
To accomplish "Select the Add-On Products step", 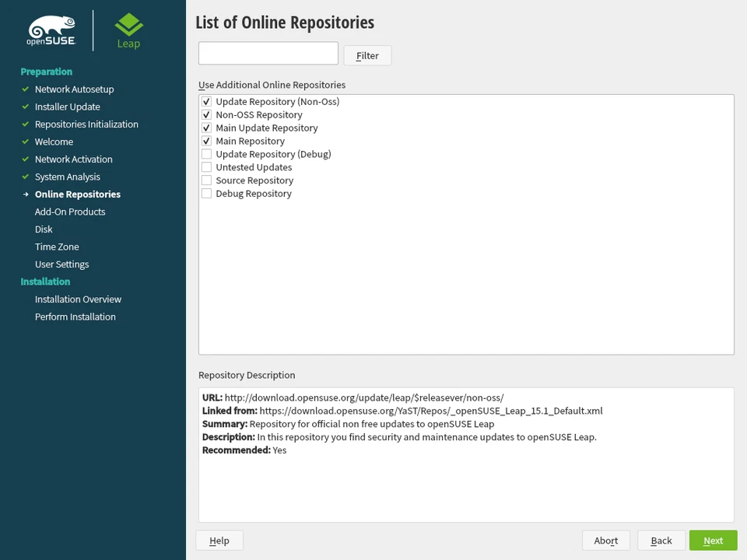I will click(x=70, y=212).
